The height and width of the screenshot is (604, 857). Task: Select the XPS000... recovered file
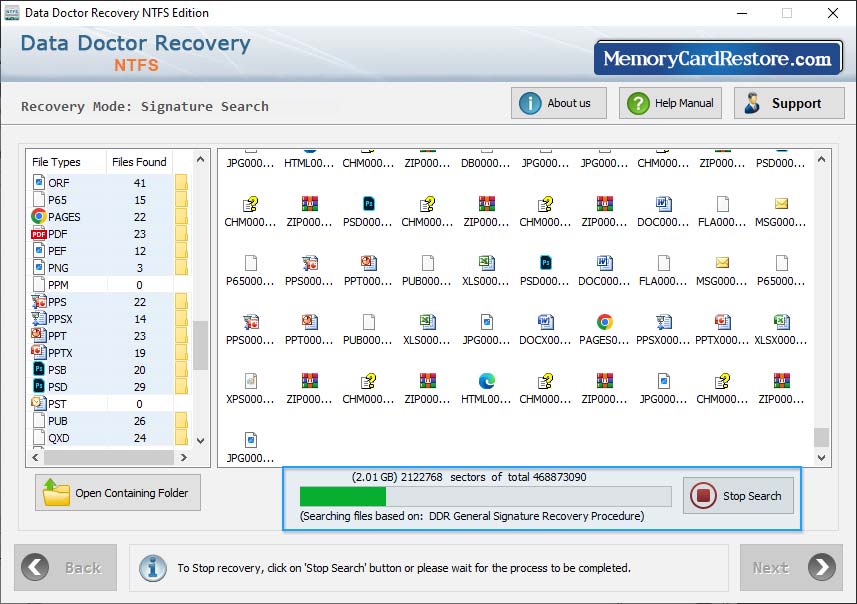click(250, 389)
